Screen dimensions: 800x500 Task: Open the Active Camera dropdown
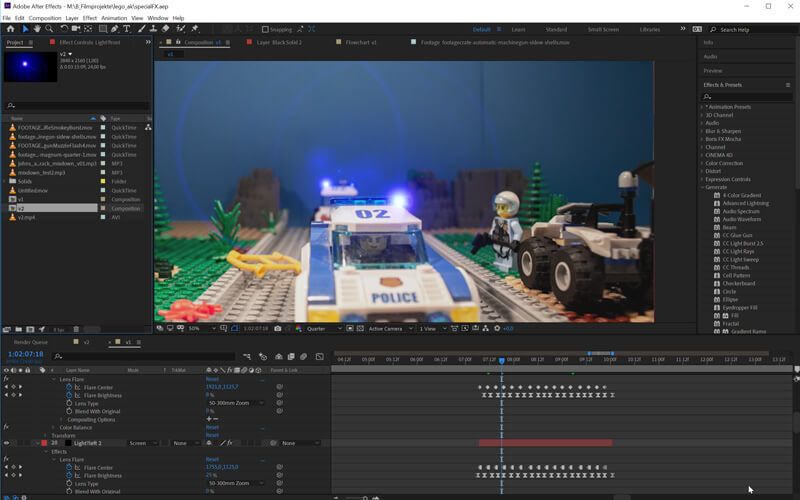389,329
